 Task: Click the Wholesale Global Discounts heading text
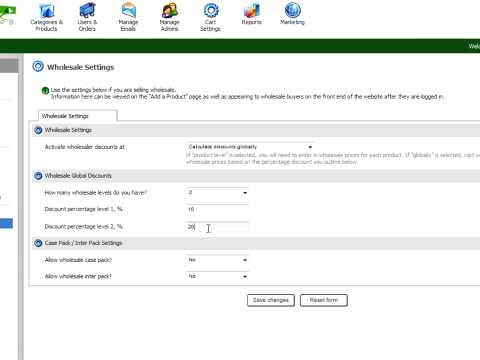[78, 176]
